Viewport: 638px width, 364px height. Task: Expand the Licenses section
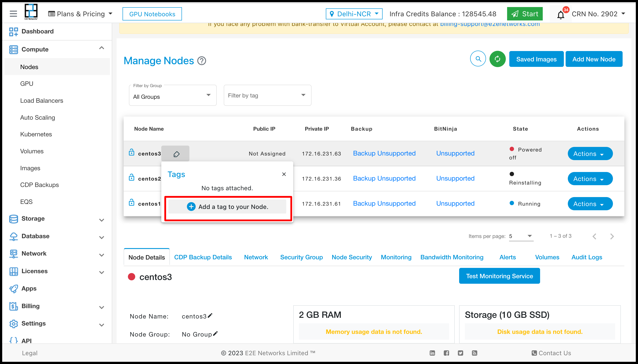(x=101, y=273)
